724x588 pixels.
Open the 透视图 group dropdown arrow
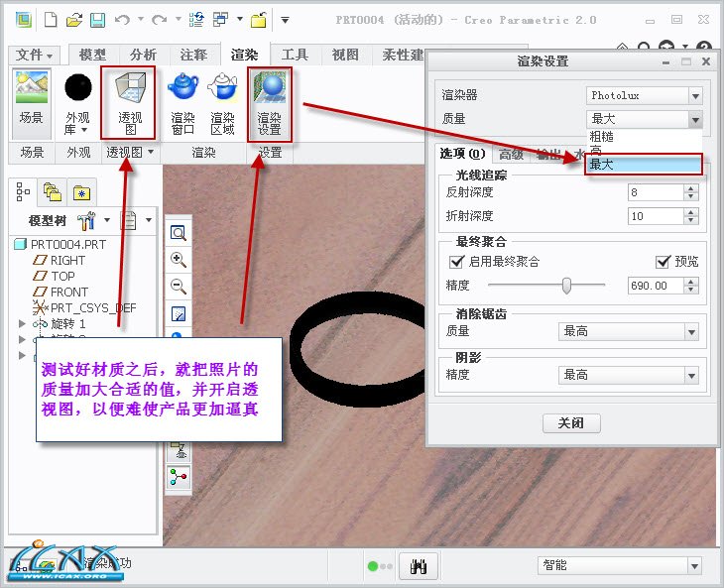pyautogui.click(x=151, y=152)
